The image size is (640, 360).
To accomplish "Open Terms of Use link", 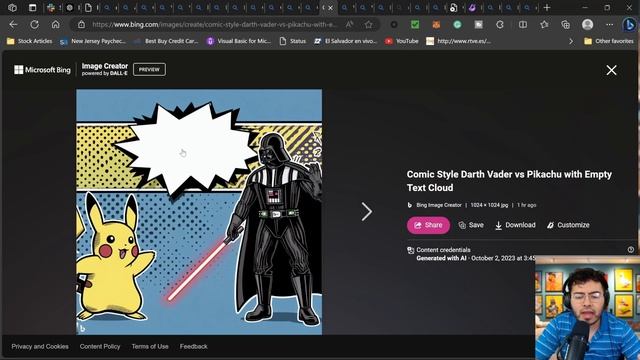I will point(150,346).
